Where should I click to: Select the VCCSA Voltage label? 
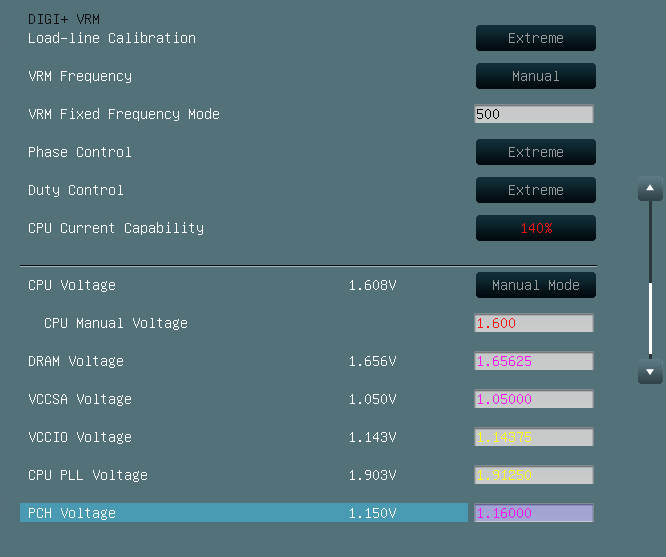80,399
